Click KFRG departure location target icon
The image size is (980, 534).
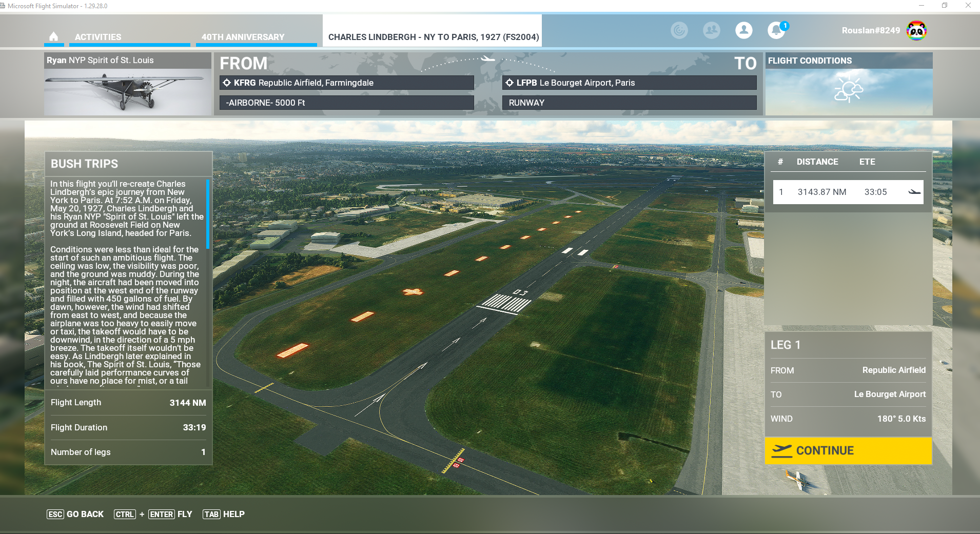click(227, 83)
